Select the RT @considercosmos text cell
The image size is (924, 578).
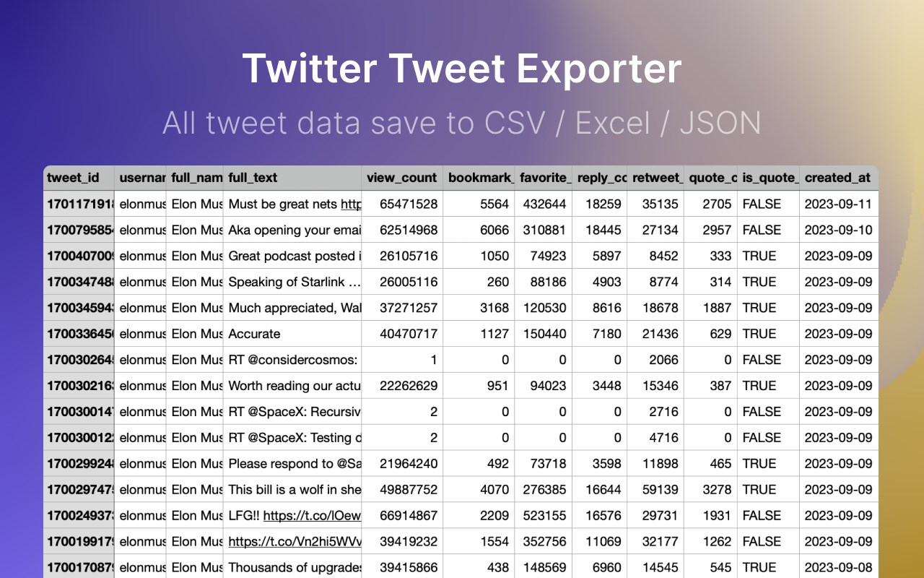pyautogui.click(x=292, y=360)
